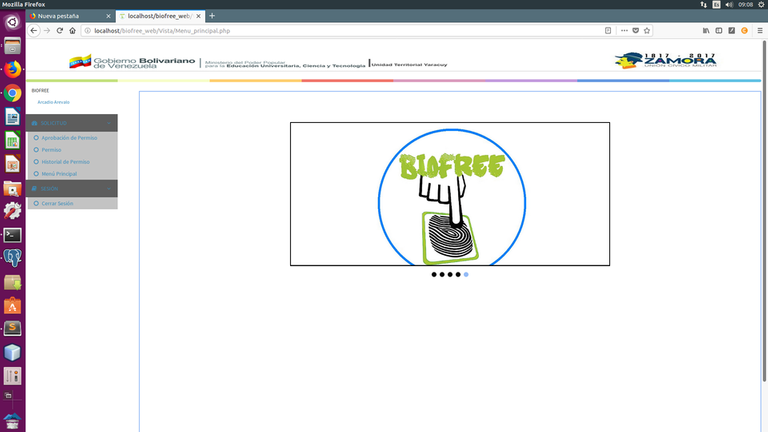Open the volume indicator in the top panel

tap(729, 4)
